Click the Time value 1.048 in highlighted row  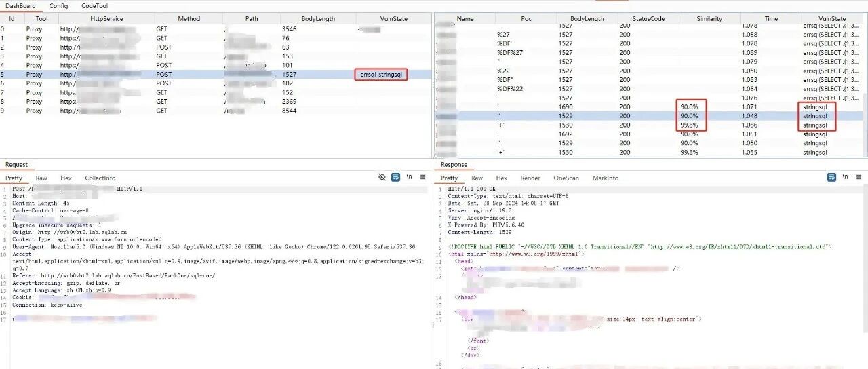click(749, 116)
